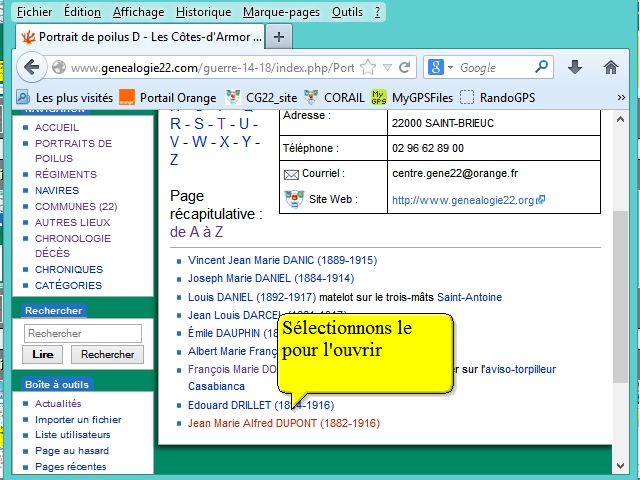The width and height of the screenshot is (640, 480).
Task: Open the Outils menu
Action: click(x=347, y=12)
